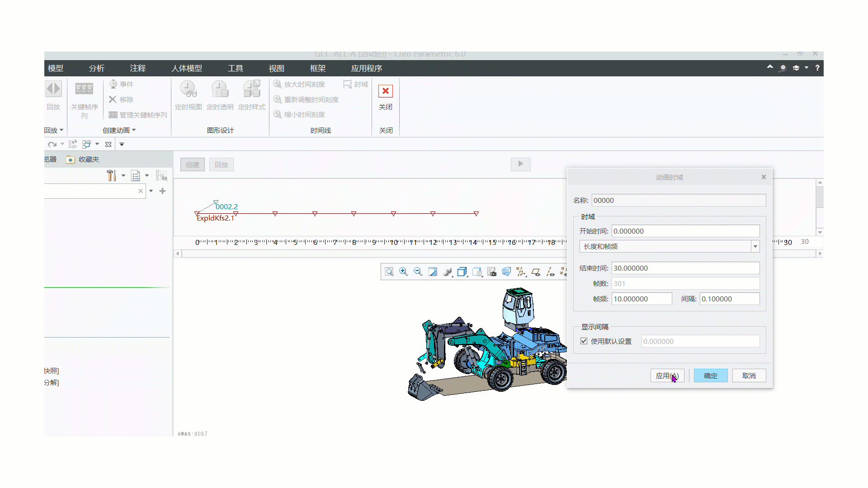Click the close window X icon in quick toolbar
The height and width of the screenshot is (488, 868).
point(108,145)
